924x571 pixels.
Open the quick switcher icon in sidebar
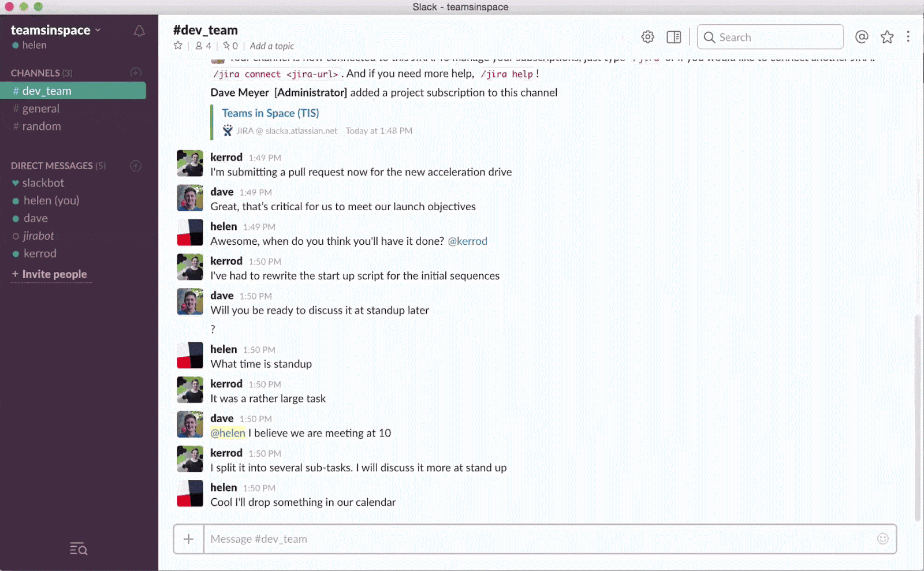(x=79, y=548)
